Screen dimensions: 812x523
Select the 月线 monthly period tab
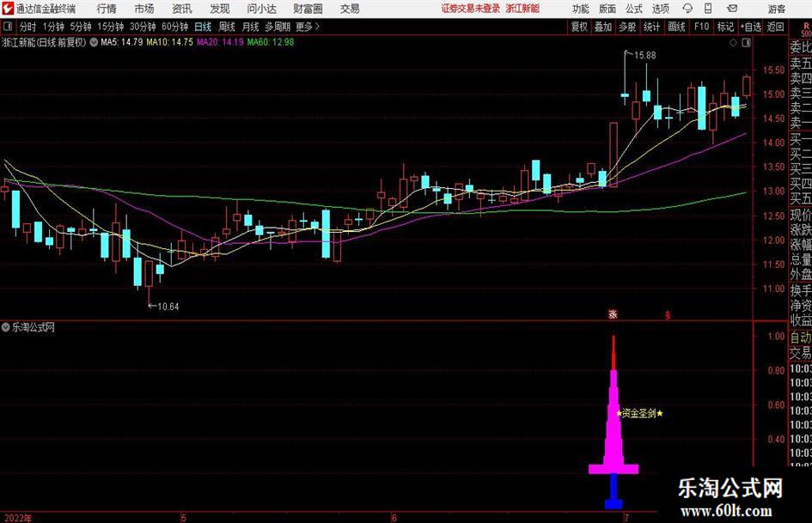tap(250, 27)
